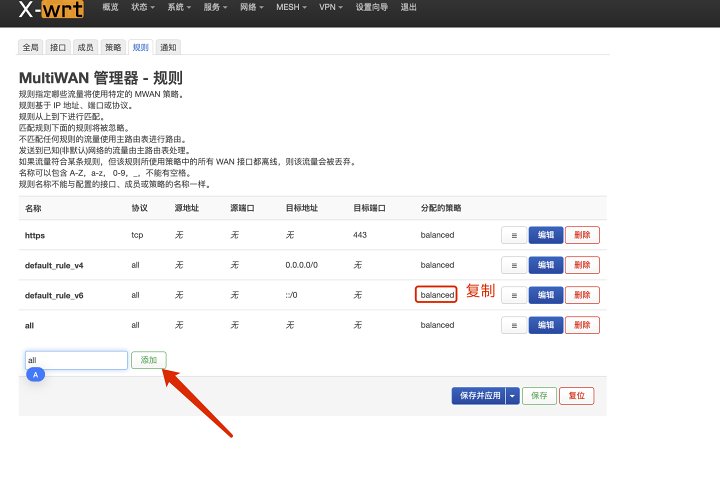Open the 设置向导 setup wizard
The width and height of the screenshot is (720, 481).
[371, 7]
